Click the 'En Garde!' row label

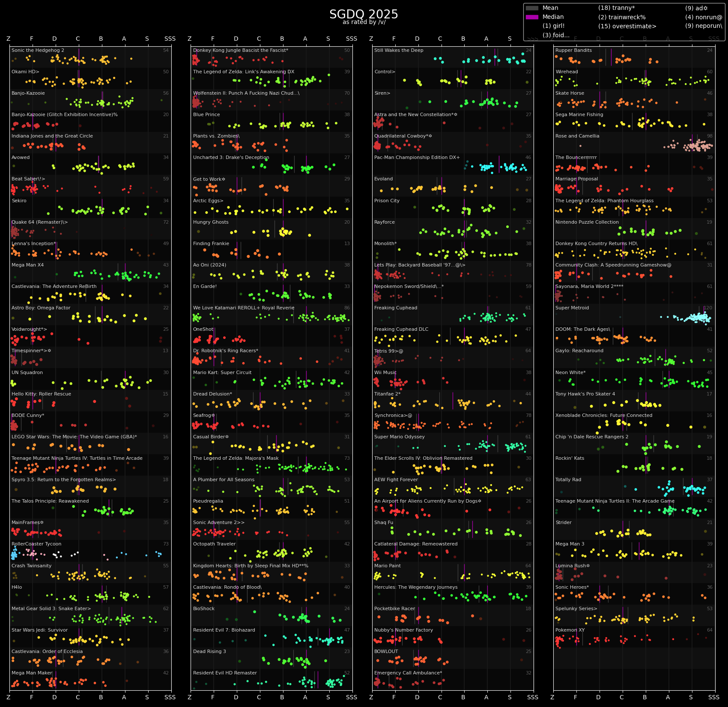205,287
